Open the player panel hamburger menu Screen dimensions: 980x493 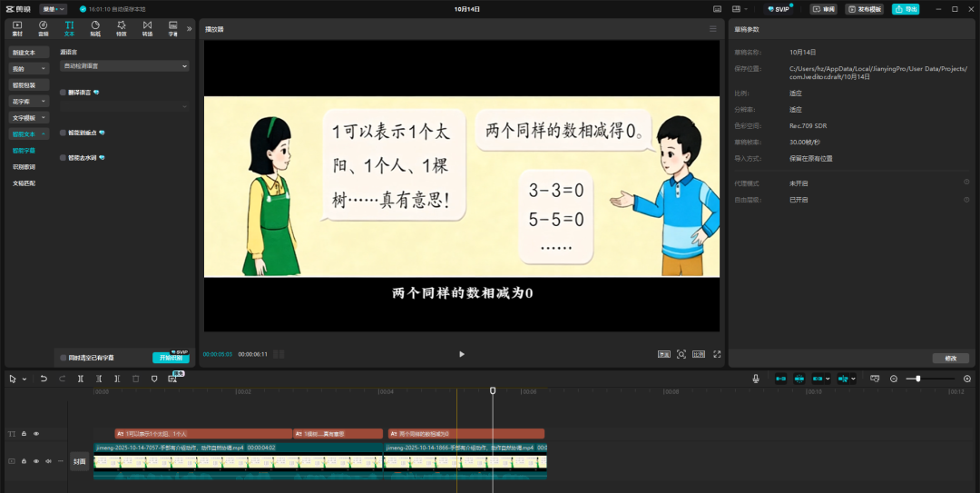point(713,29)
